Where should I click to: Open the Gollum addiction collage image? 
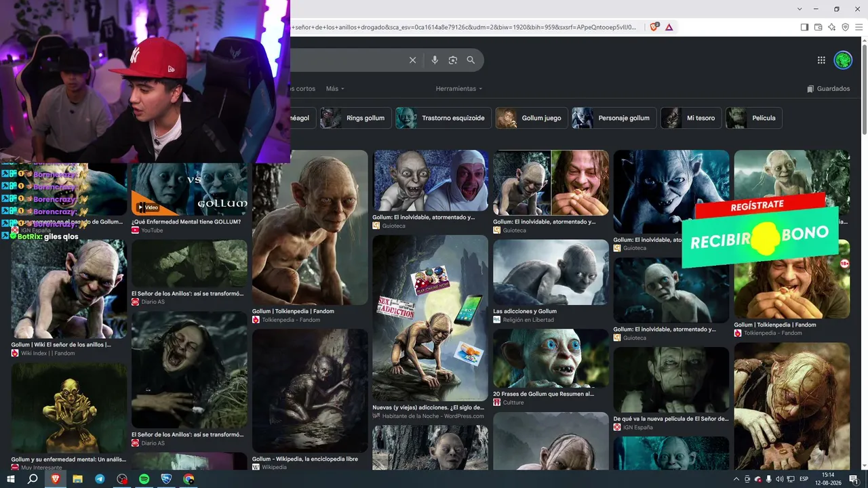(430, 318)
